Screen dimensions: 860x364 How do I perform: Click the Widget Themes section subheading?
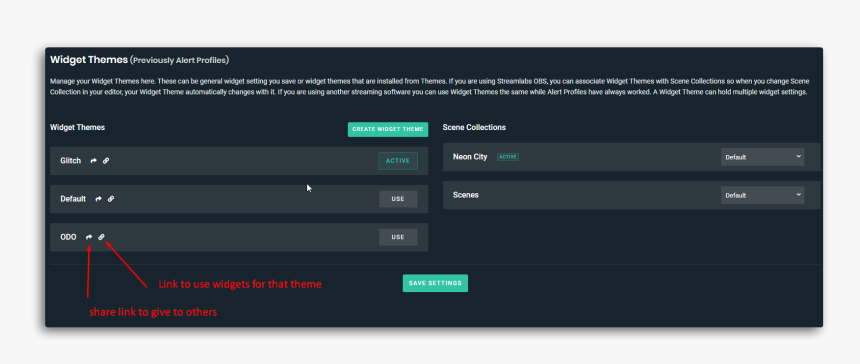[x=77, y=127]
